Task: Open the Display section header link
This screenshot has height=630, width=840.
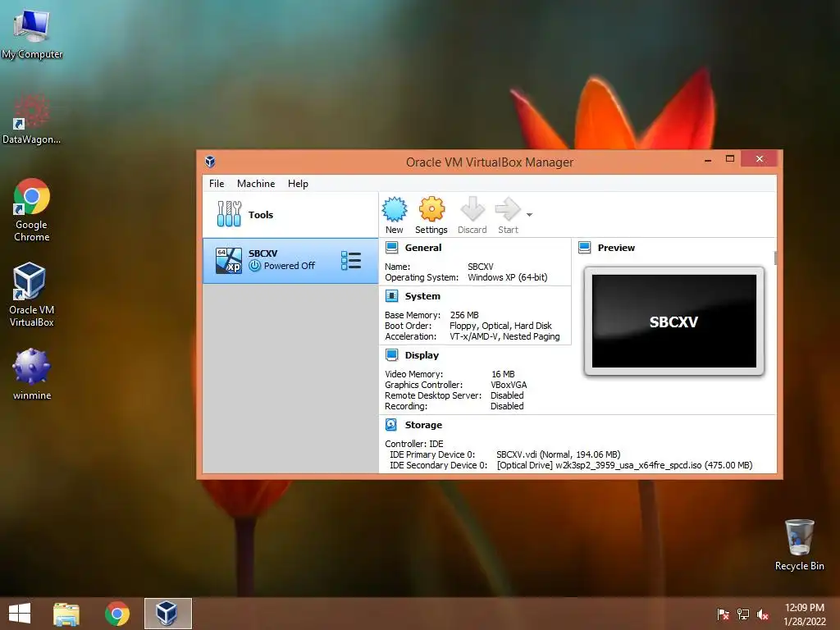Action: tap(422, 355)
